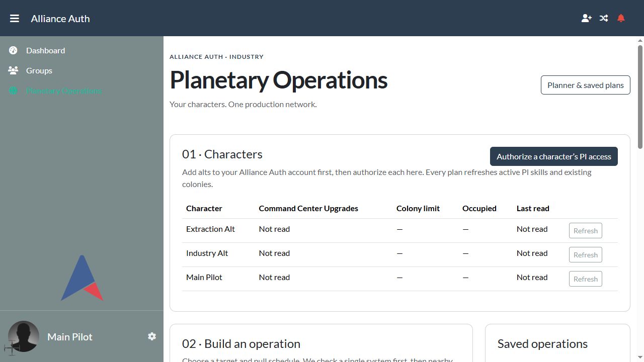This screenshot has height=362, width=644.
Task: Click the Character column header
Action: click(204, 208)
